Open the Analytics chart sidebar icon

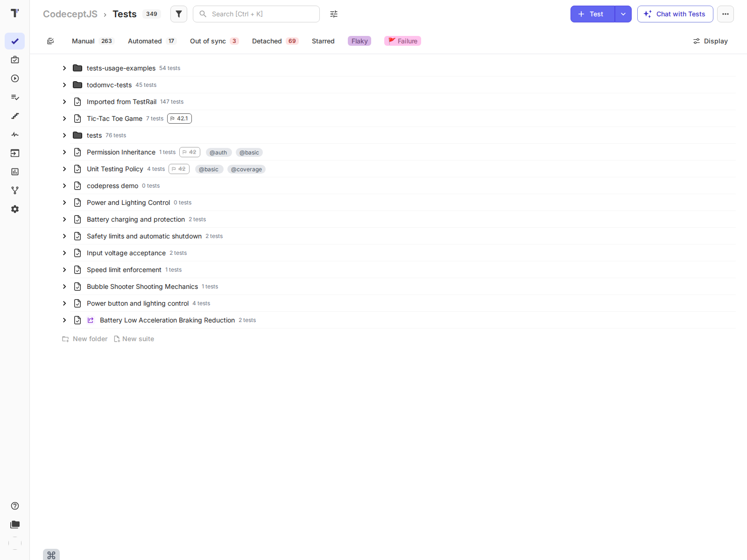[15, 172]
